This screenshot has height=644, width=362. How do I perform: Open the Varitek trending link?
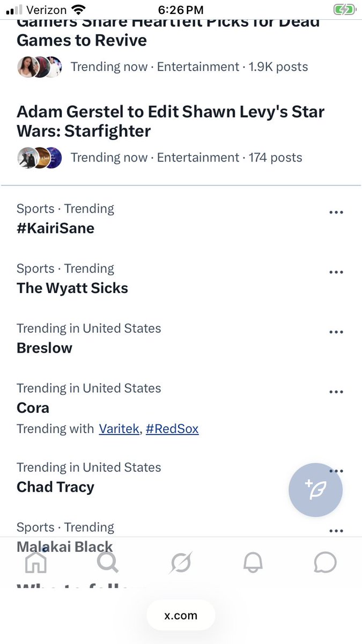(119, 429)
